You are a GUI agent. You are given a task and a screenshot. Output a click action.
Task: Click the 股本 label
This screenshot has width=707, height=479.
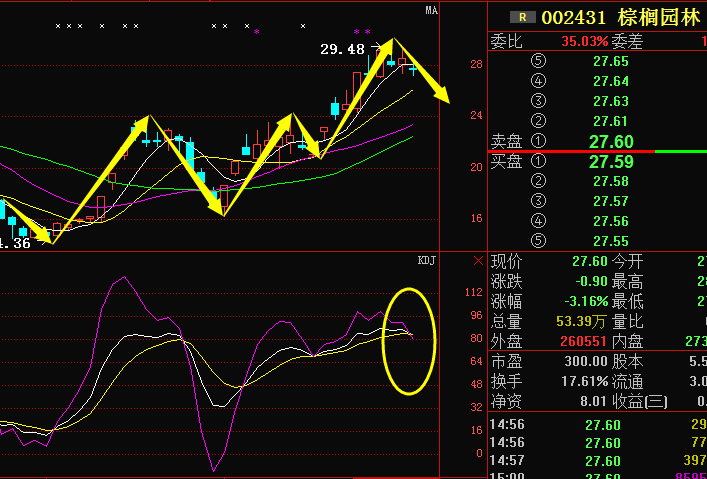pyautogui.click(x=627, y=361)
